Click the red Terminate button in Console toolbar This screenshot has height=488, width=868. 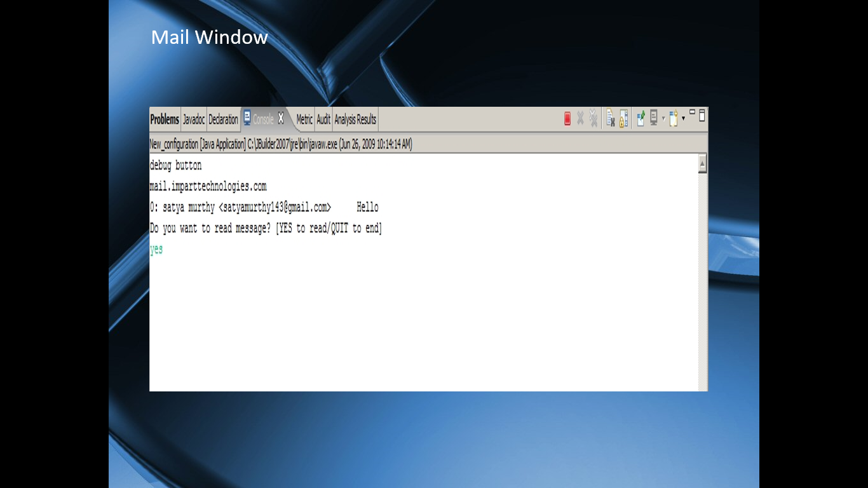(567, 118)
